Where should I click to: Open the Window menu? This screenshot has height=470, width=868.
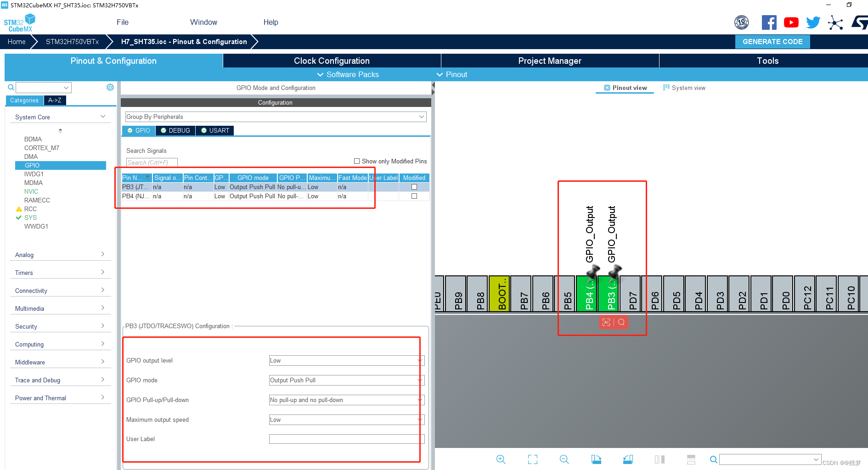(203, 22)
